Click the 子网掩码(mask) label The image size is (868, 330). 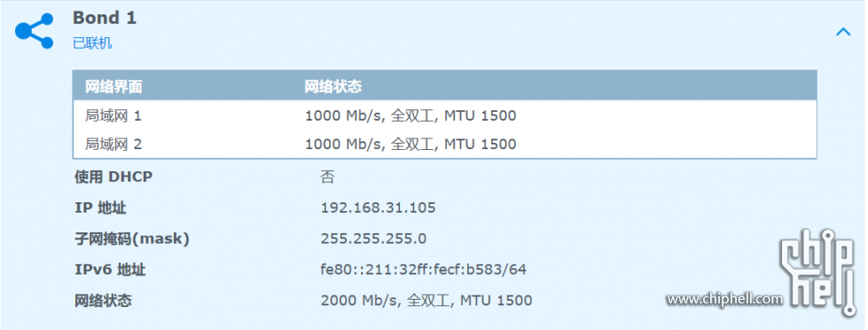tap(132, 239)
